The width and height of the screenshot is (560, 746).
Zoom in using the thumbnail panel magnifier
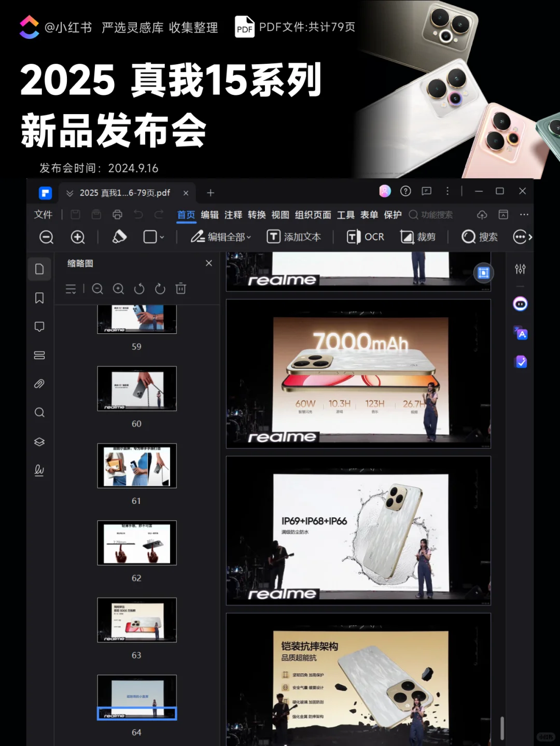(x=118, y=289)
